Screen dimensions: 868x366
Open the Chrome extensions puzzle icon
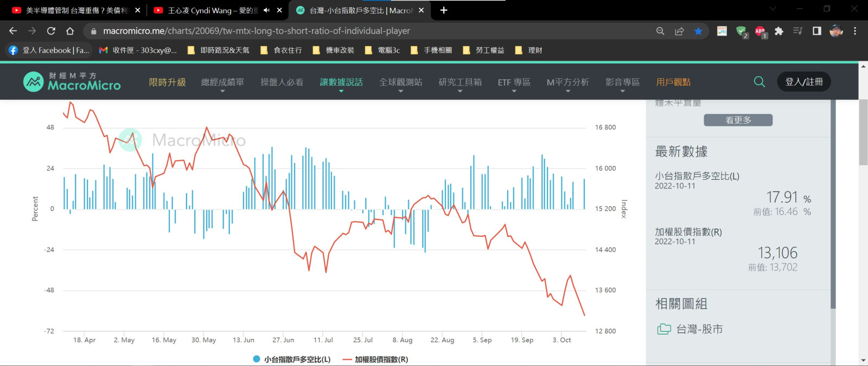tap(779, 31)
